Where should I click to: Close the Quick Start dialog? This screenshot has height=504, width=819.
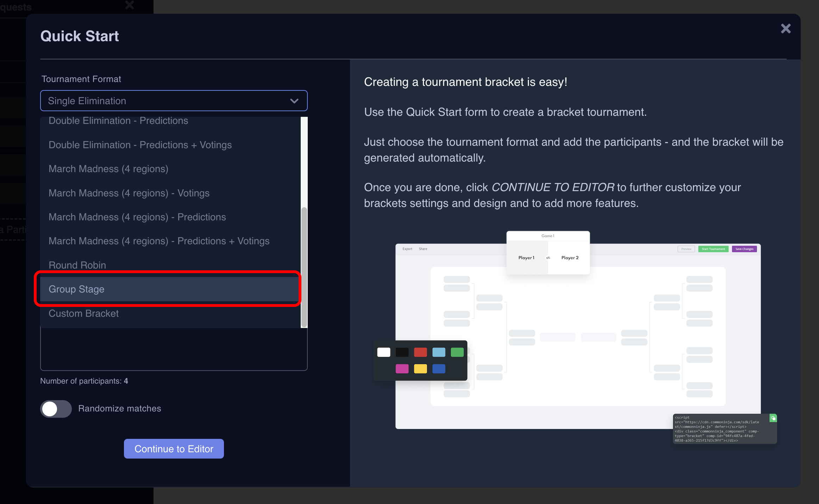786,29
